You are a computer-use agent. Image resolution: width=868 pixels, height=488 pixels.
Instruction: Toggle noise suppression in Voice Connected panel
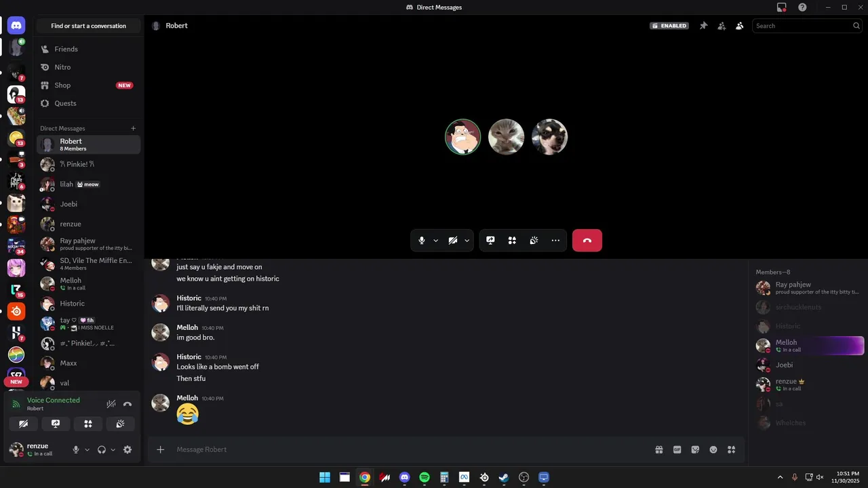click(x=111, y=404)
